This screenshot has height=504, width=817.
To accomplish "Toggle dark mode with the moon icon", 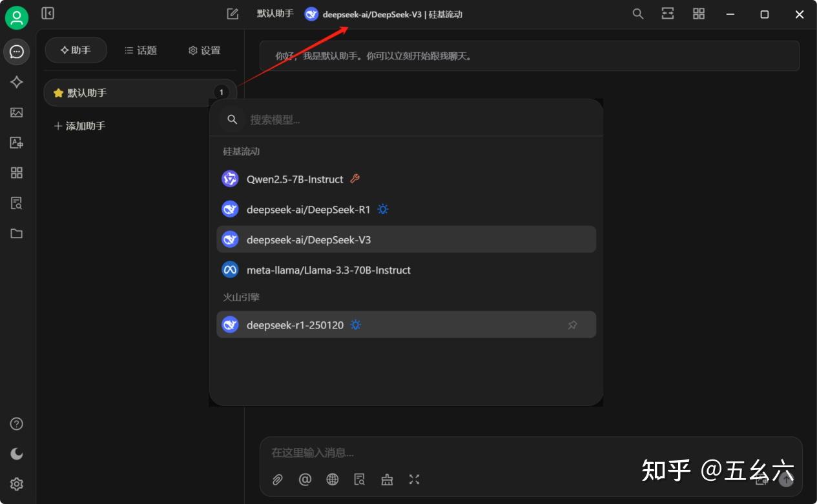I will point(16,454).
